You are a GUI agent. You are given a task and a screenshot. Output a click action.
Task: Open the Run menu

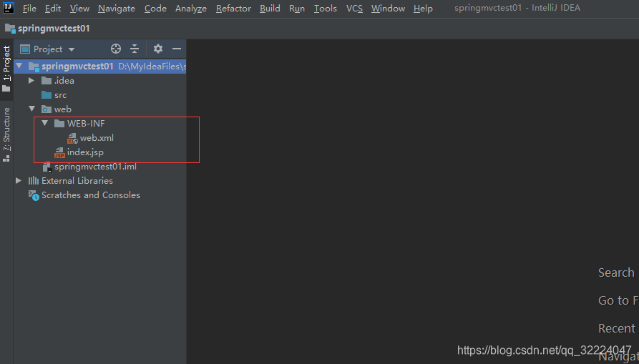(x=297, y=8)
